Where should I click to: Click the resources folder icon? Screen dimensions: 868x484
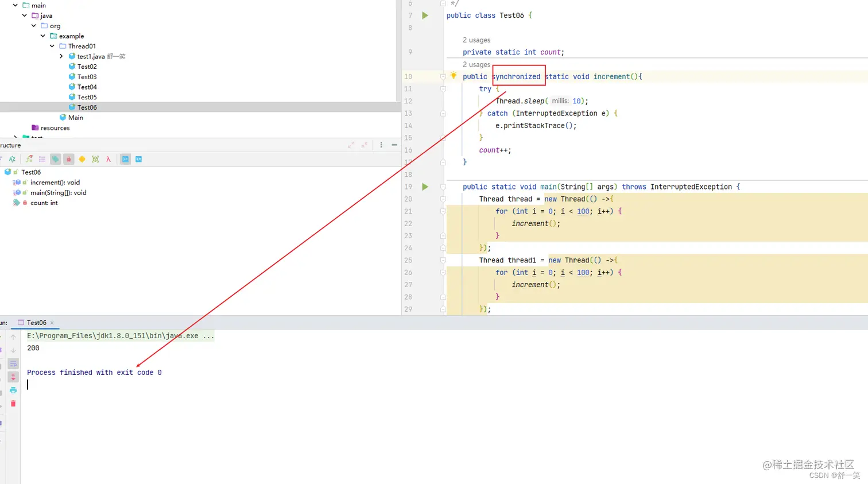(35, 128)
